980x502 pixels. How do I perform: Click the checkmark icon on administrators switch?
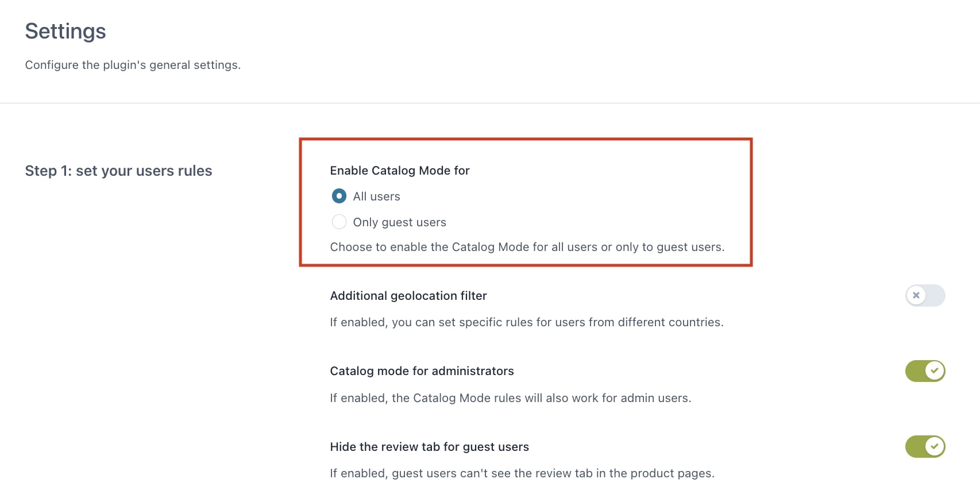tap(935, 371)
